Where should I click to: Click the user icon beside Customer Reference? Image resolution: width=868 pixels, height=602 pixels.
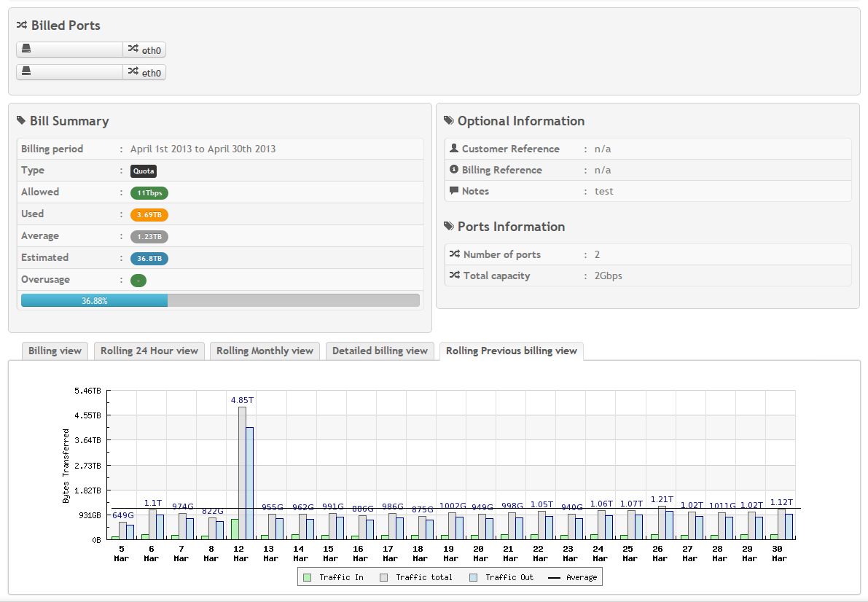(454, 149)
